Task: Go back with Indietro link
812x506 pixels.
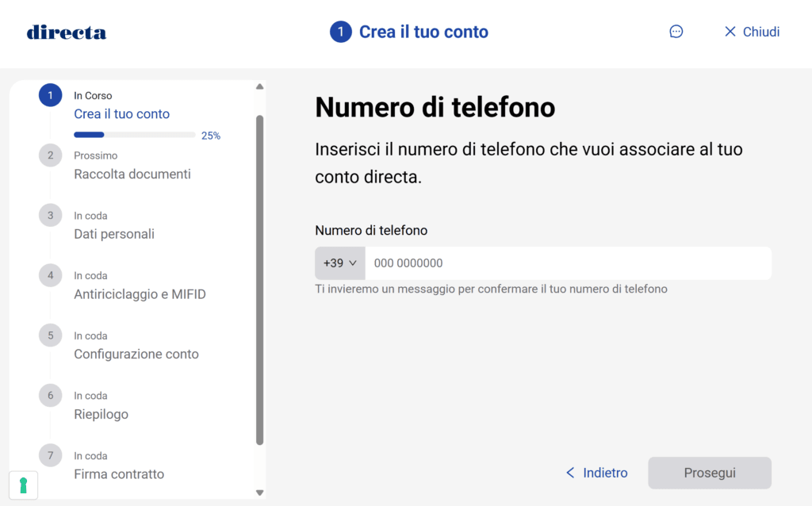Action: pyautogui.click(x=596, y=473)
